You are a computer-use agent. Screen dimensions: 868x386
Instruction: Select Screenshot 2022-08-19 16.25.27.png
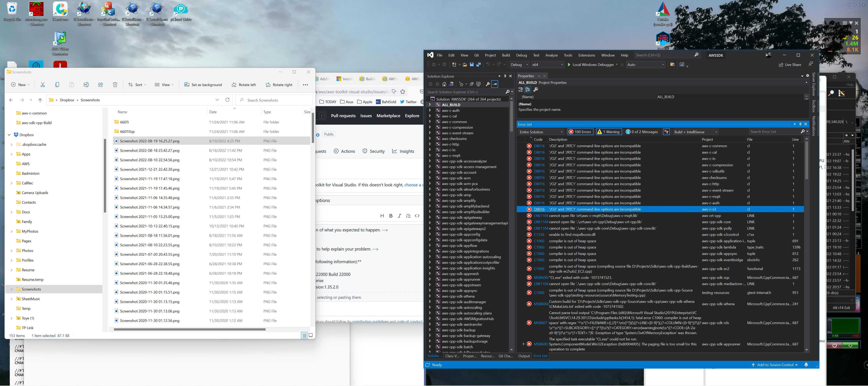click(150, 141)
